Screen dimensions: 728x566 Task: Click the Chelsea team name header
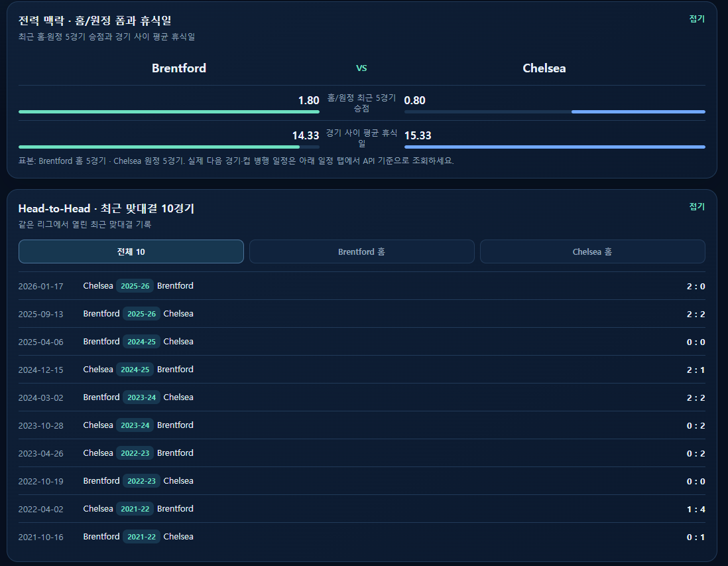(544, 68)
